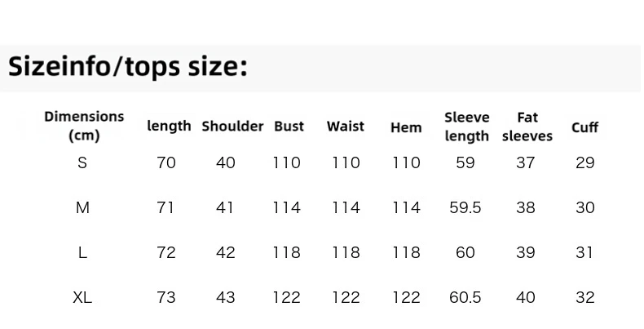Select the Bust column header
The image size is (644, 329).
click(289, 127)
